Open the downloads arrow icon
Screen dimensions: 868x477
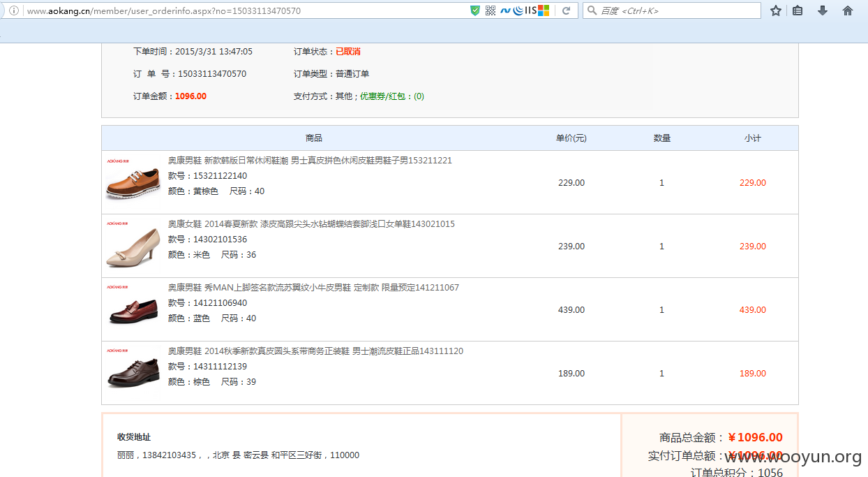click(x=823, y=10)
